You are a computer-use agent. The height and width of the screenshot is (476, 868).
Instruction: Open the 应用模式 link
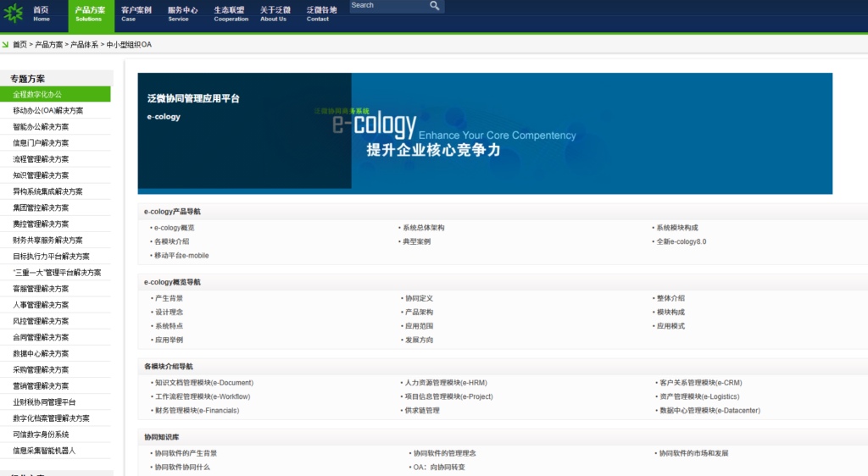click(x=671, y=326)
